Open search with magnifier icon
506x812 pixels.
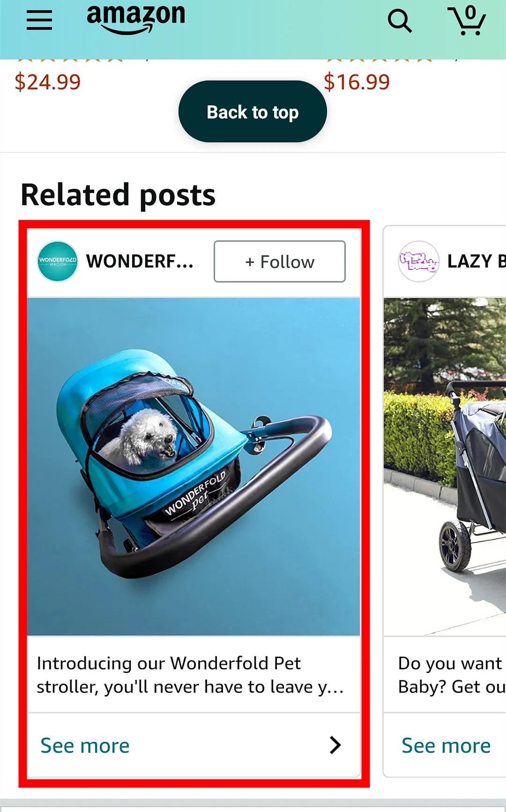[400, 21]
